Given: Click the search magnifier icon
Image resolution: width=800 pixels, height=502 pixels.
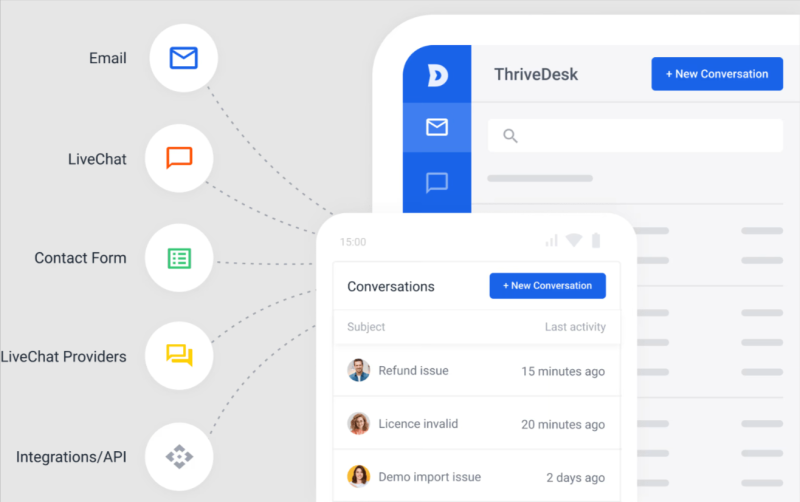Looking at the screenshot, I should [510, 136].
